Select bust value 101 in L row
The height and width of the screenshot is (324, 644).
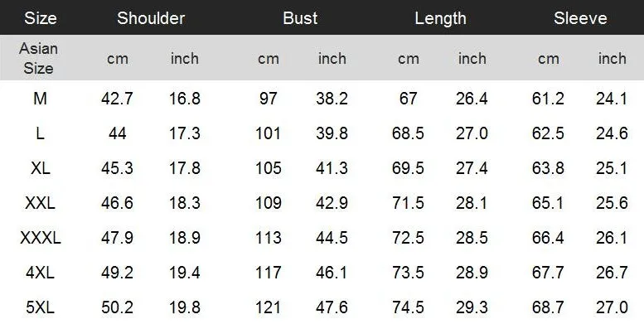269,133
